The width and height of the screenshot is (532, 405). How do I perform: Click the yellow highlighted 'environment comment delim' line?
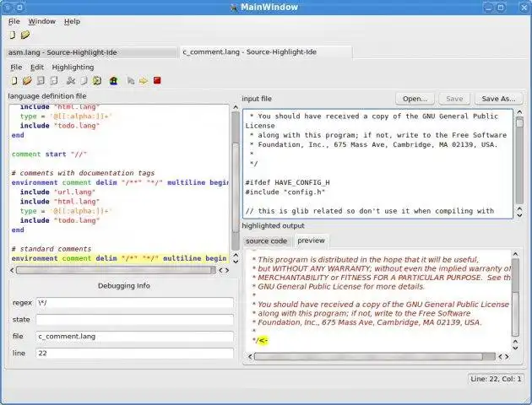coord(119,258)
